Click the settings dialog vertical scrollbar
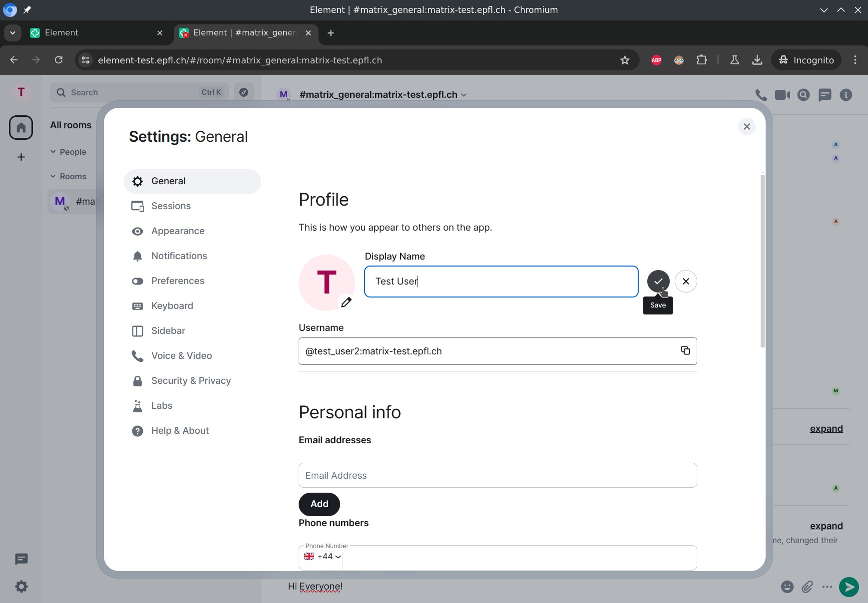Screen dimensions: 868x603 coord(762,260)
